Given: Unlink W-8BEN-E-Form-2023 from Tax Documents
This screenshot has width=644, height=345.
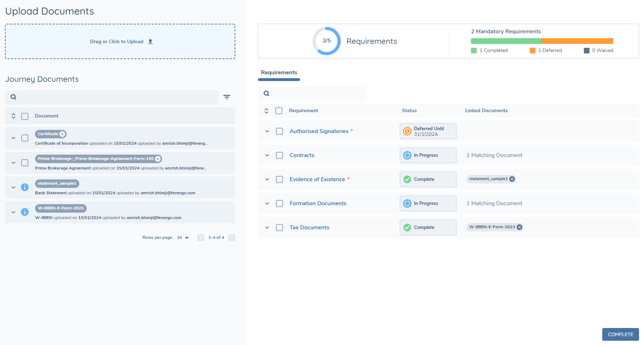Looking at the screenshot, I should click(519, 227).
